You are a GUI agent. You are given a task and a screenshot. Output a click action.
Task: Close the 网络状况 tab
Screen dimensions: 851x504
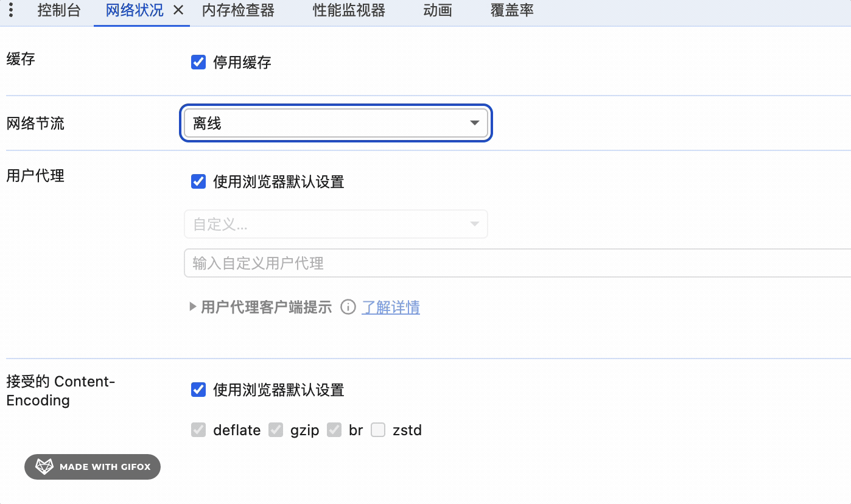click(x=178, y=10)
